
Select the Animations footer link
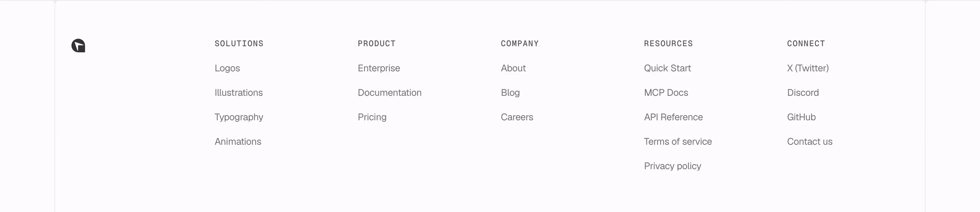(x=238, y=142)
